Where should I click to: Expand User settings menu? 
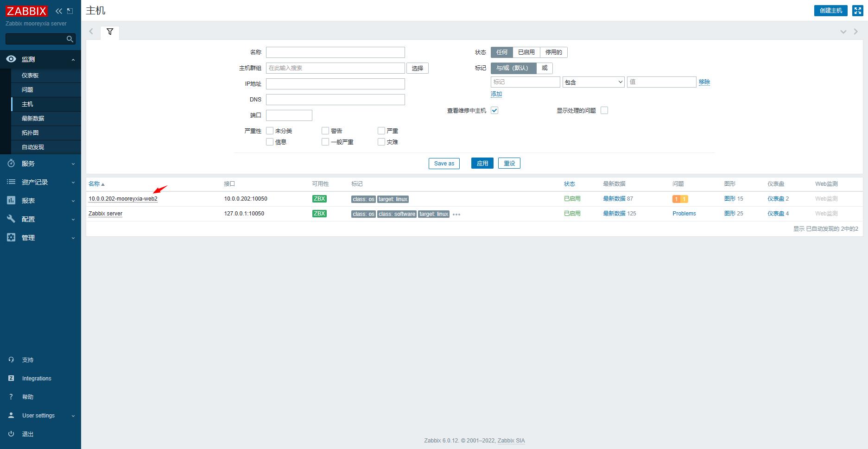coord(73,416)
